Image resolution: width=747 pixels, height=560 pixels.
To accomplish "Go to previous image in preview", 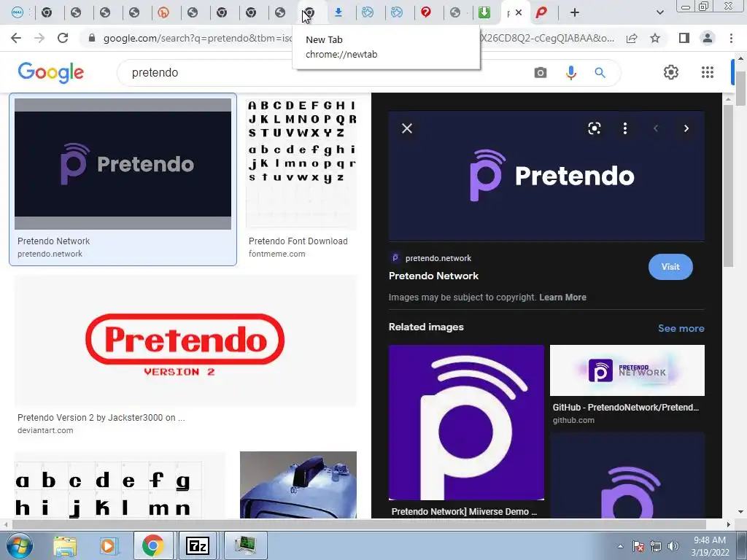I will pyautogui.click(x=656, y=128).
